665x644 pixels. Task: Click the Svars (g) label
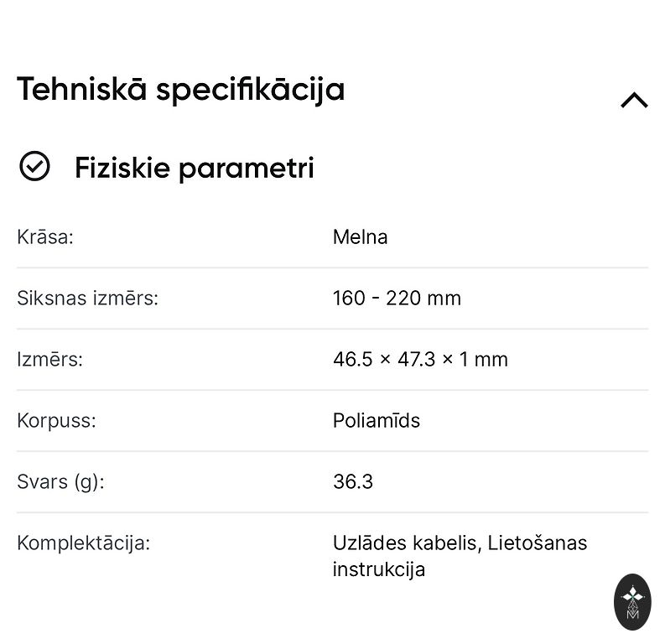point(60,481)
